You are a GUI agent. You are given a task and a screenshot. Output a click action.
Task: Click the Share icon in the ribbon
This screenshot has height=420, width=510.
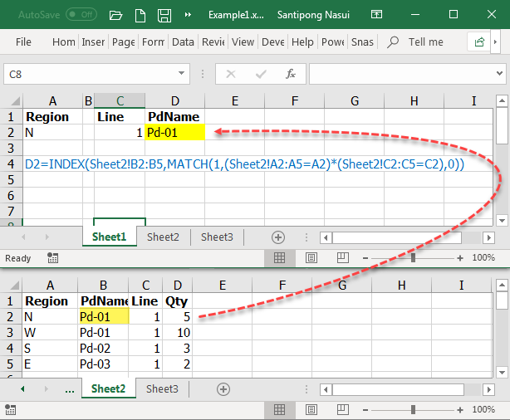[479, 42]
